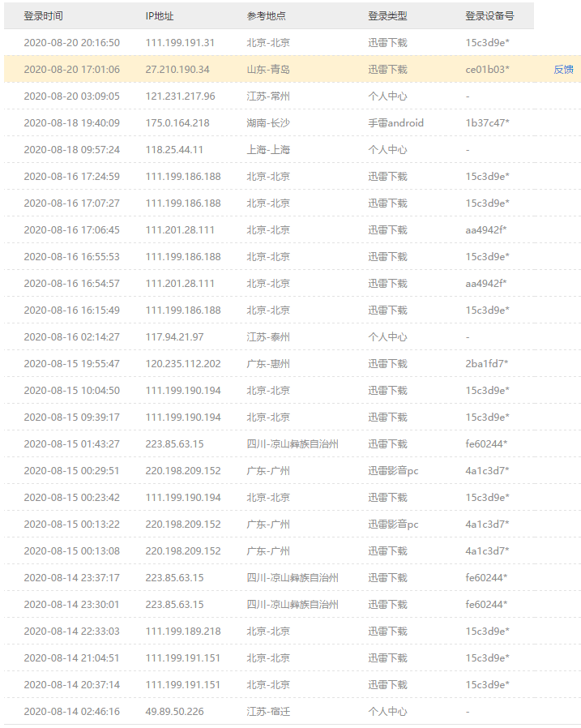Select the row at 2020-08-14 22:33:03
Viewport: 581px width, 728px height.
coord(71,632)
